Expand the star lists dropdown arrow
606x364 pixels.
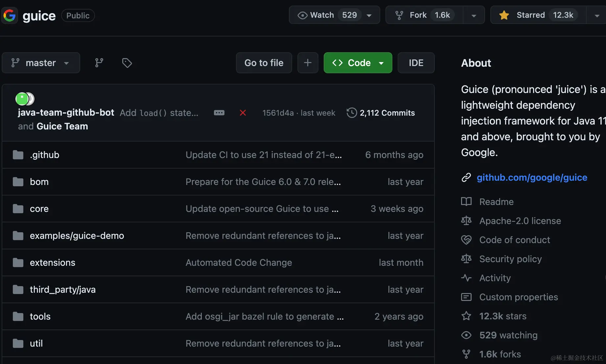(597, 15)
